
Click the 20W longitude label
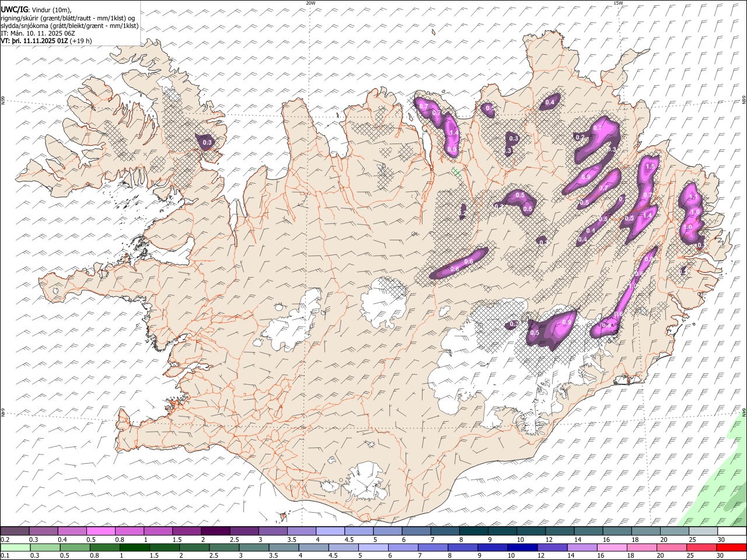(x=310, y=3)
